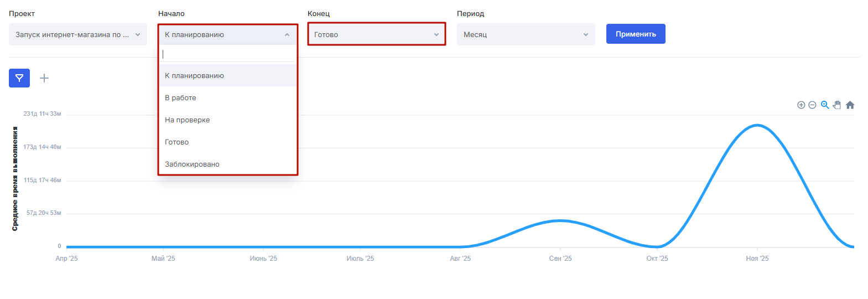Enable the chart panning hand tool
The height and width of the screenshot is (299, 868).
click(x=837, y=105)
